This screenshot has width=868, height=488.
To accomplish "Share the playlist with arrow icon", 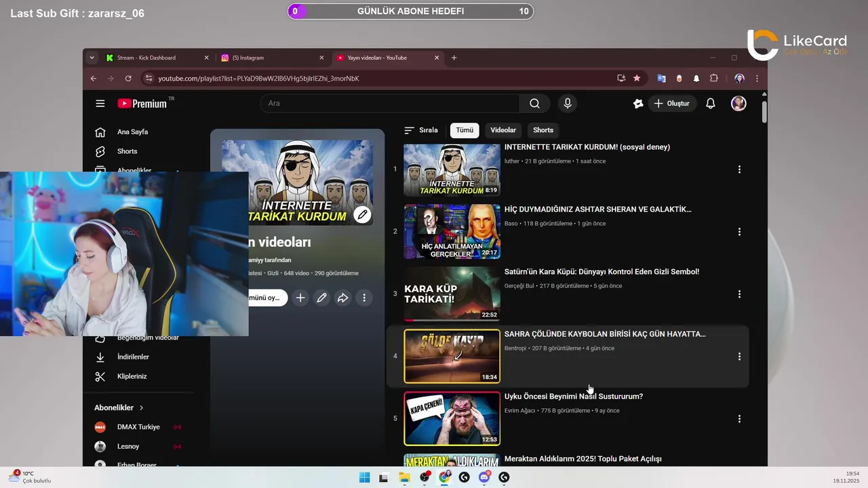I will pos(343,298).
